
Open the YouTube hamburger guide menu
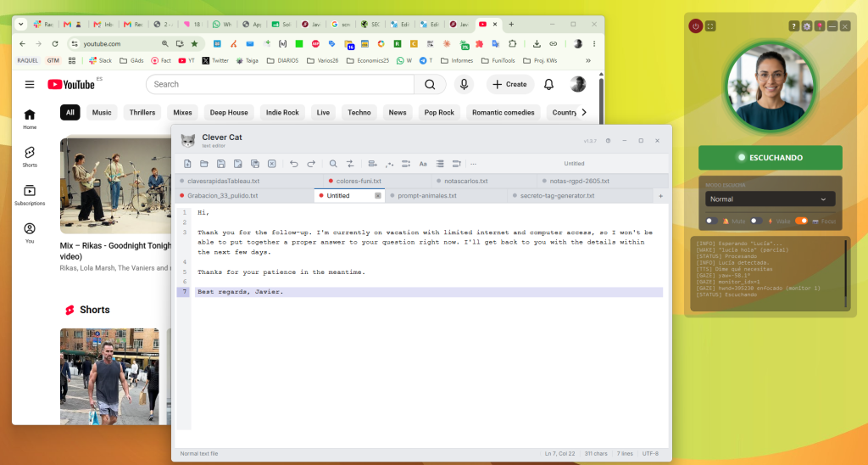point(30,84)
